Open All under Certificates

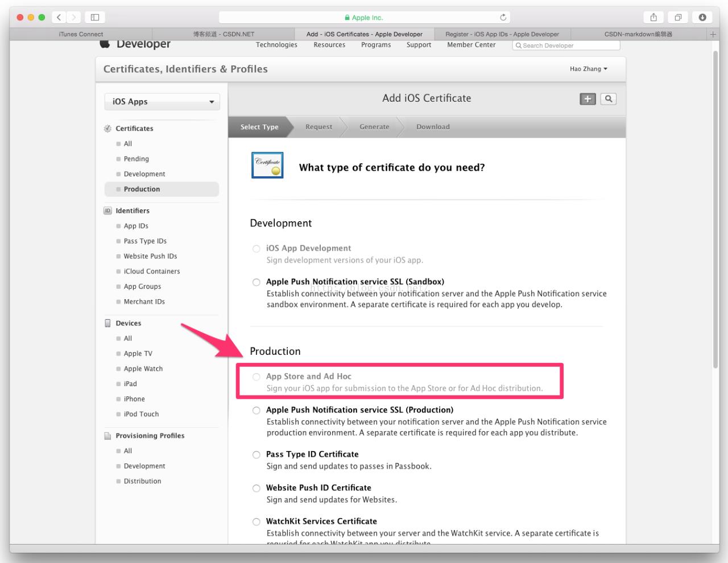[x=128, y=144]
